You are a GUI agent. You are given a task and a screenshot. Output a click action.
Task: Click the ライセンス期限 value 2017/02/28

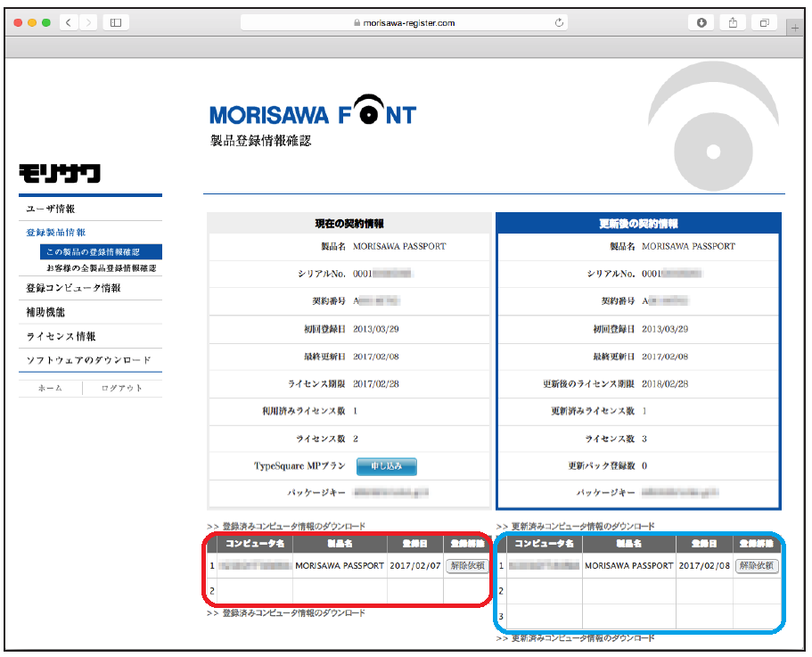click(376, 383)
